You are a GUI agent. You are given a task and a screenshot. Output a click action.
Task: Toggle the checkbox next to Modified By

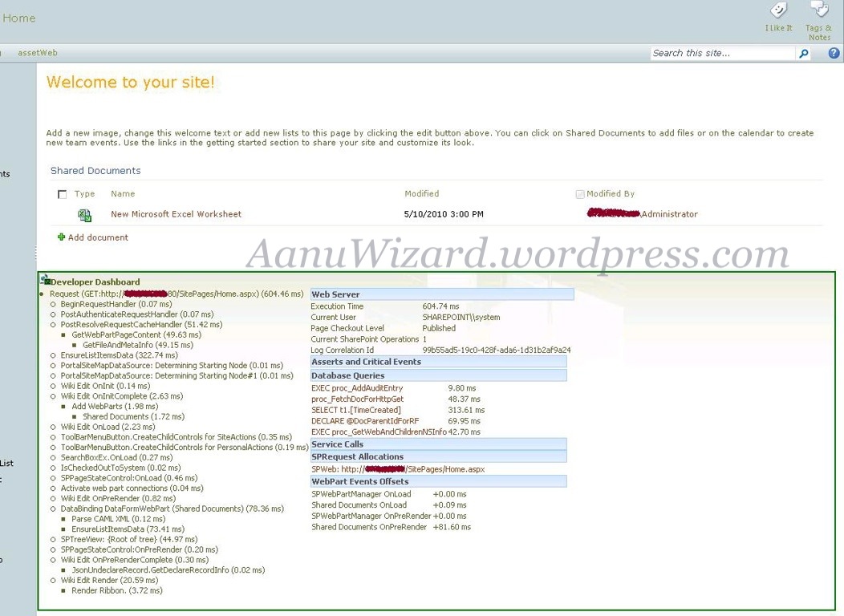[580, 194]
